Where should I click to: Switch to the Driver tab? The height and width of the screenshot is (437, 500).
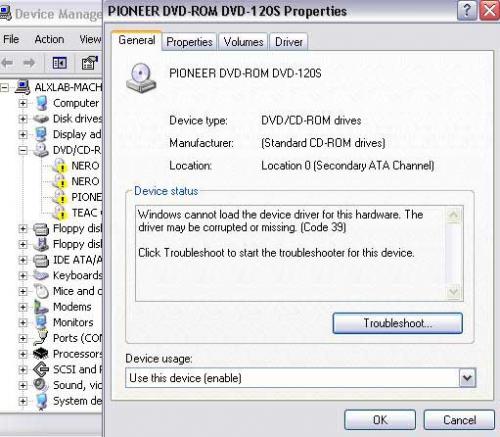[289, 42]
